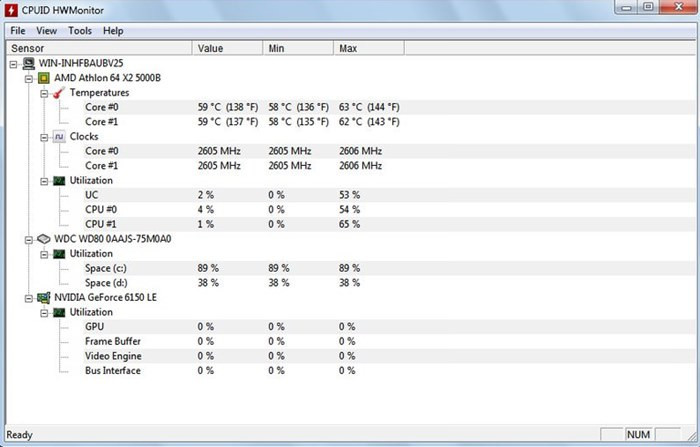Click the Clocks waveform icon

point(59,137)
